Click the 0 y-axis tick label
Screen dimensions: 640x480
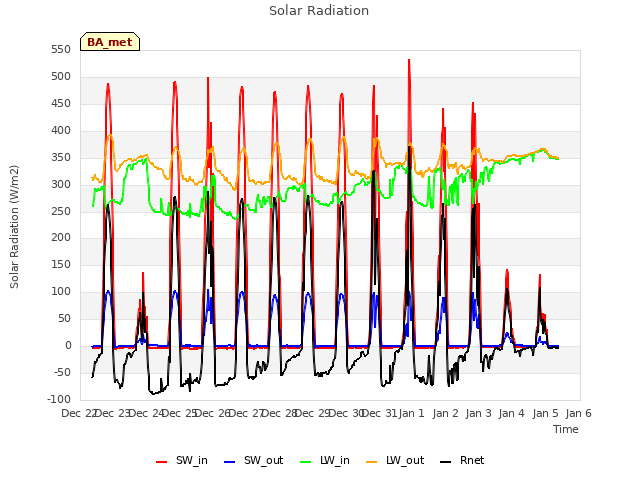68,345
